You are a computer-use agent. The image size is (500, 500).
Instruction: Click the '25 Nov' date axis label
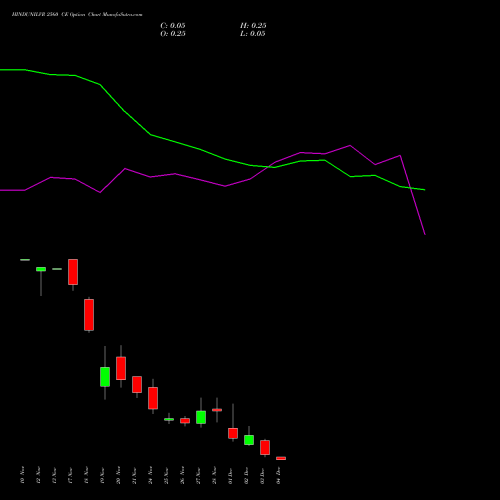pyautogui.click(x=166, y=475)
